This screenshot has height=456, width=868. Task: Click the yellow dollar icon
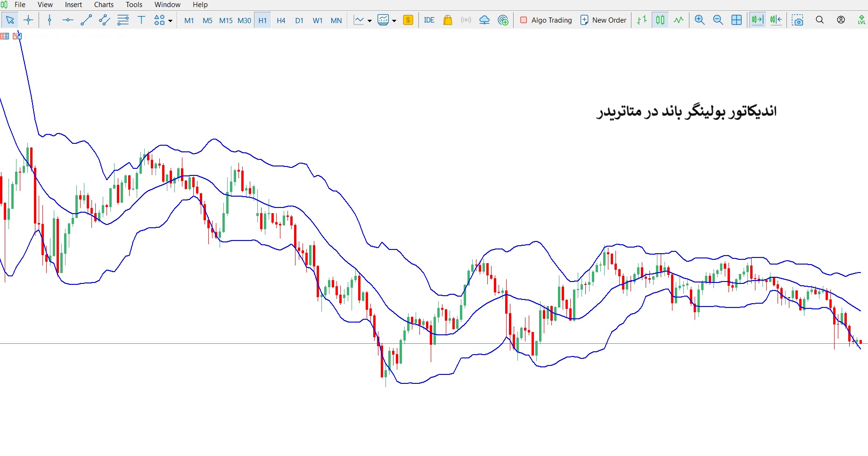(408, 20)
